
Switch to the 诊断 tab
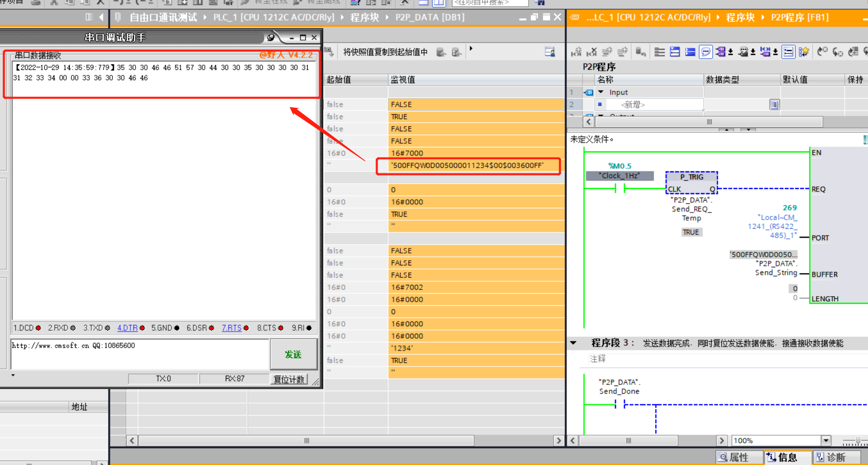tap(831, 457)
